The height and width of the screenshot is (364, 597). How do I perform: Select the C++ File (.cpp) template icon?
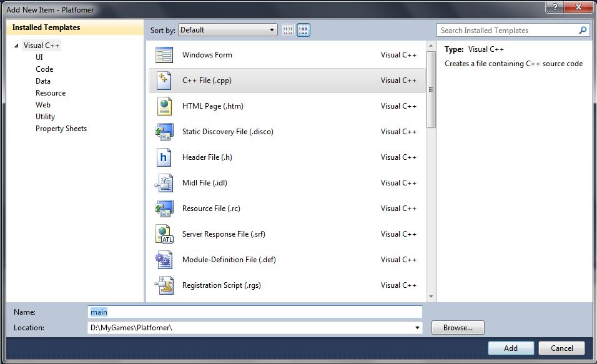[164, 81]
